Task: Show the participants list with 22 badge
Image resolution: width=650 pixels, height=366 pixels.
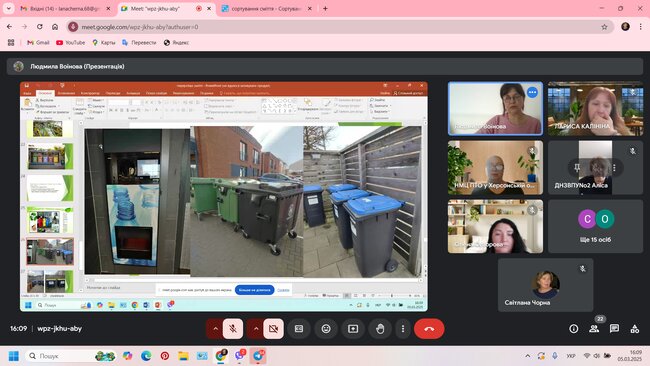Action: pyautogui.click(x=594, y=329)
